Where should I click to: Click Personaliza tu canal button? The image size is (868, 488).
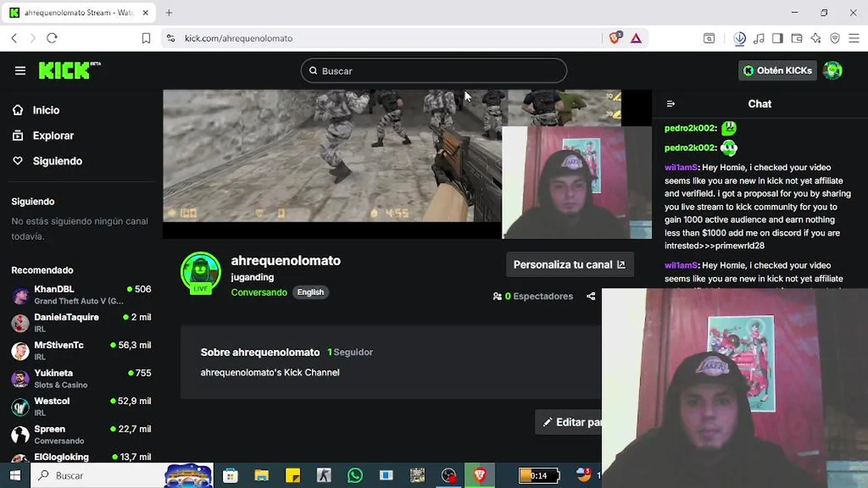point(570,264)
